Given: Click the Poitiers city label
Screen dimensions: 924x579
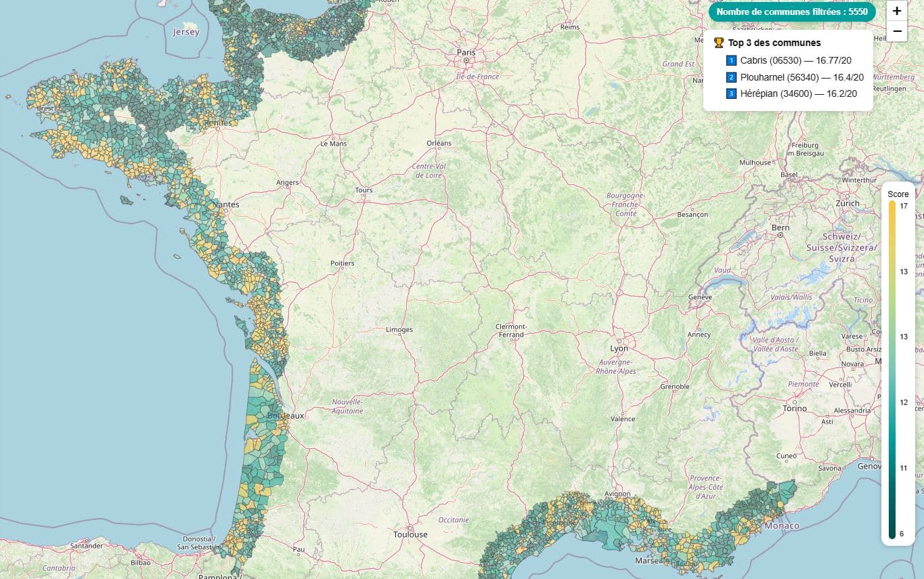Looking at the screenshot, I should pos(343,263).
